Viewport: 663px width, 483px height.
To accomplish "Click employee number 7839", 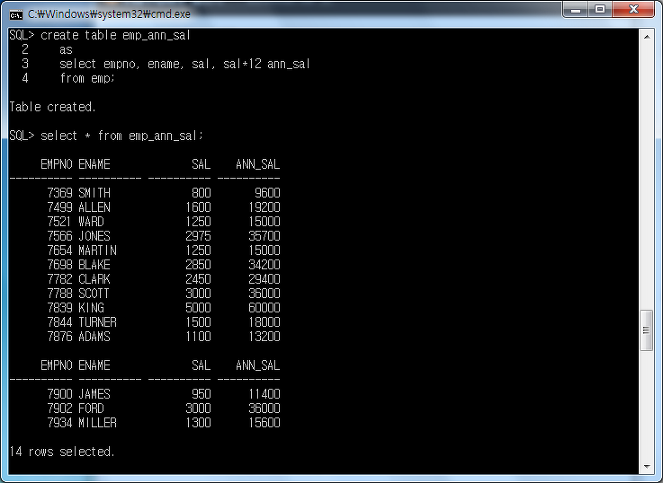I will [60, 308].
